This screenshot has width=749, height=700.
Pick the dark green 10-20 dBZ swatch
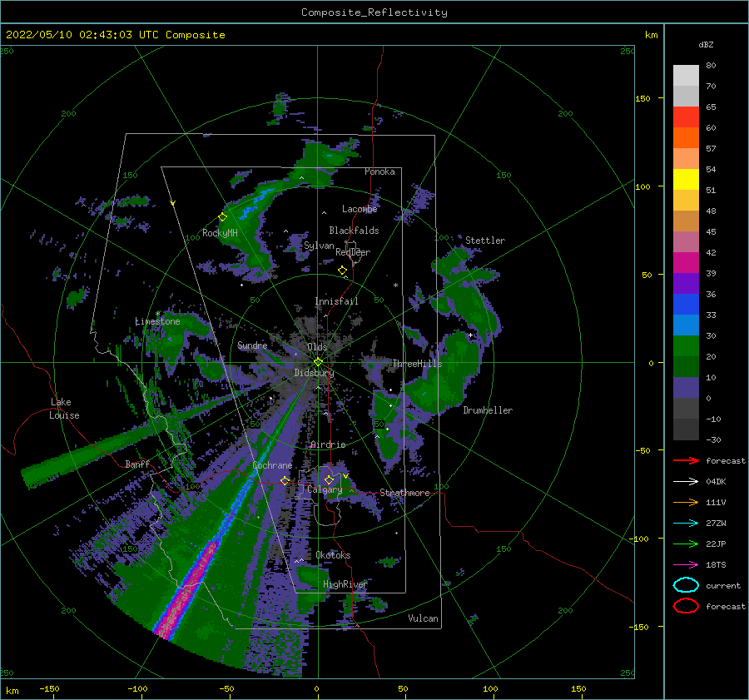click(686, 366)
